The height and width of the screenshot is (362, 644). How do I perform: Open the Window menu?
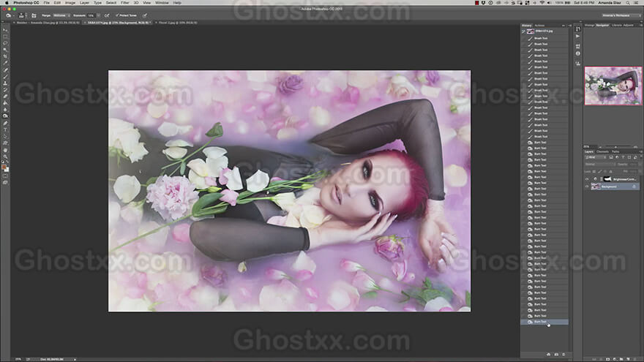pyautogui.click(x=162, y=3)
